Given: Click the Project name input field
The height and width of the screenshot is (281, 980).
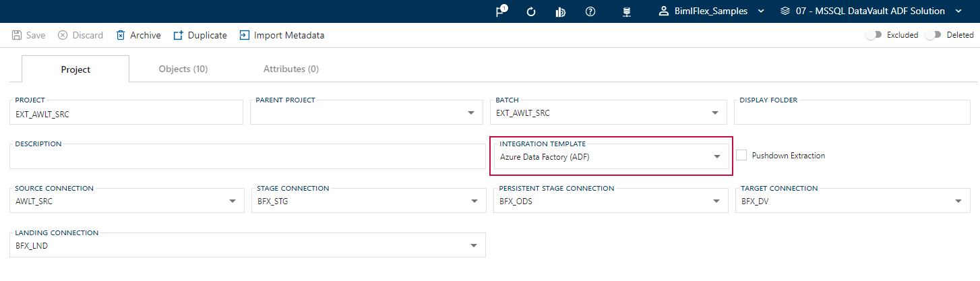Looking at the screenshot, I should point(127,114).
